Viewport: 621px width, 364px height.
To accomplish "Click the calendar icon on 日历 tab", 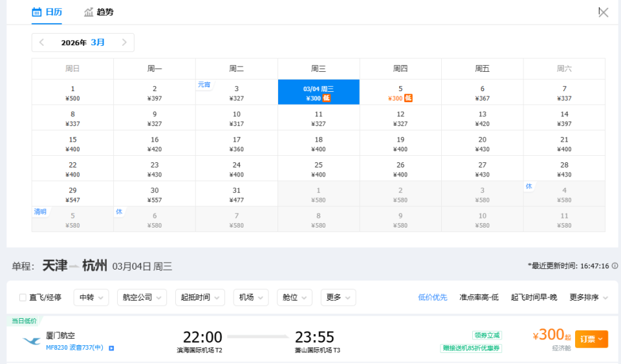I will (36, 12).
